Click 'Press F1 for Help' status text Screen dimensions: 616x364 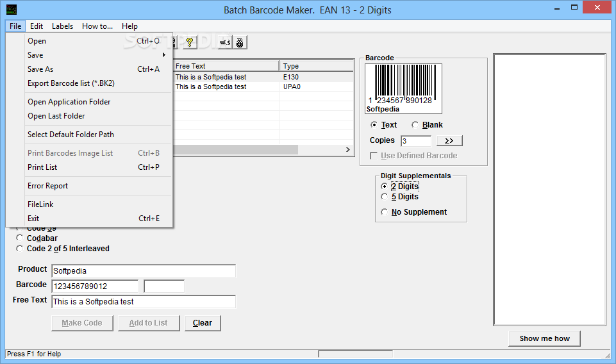[34, 354]
